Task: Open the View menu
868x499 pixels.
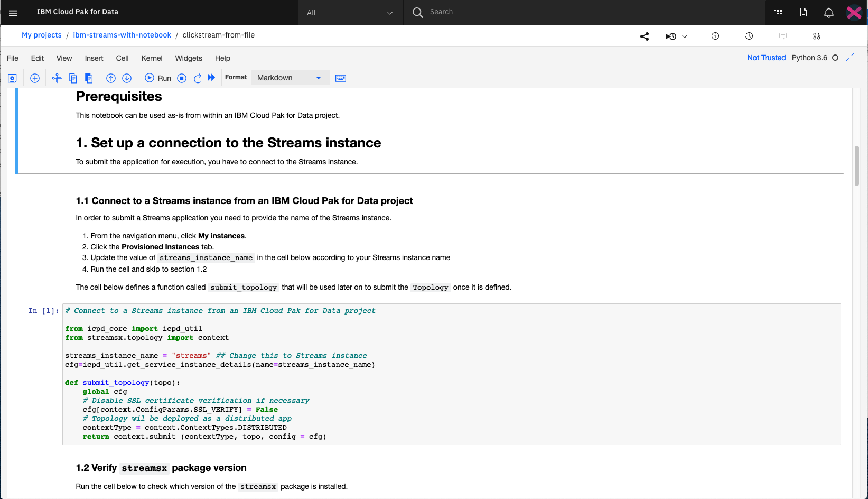Action: (x=64, y=58)
